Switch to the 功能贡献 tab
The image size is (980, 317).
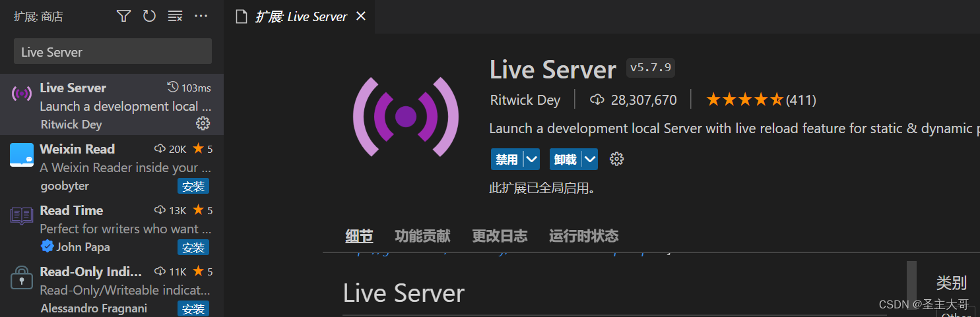[x=422, y=236]
